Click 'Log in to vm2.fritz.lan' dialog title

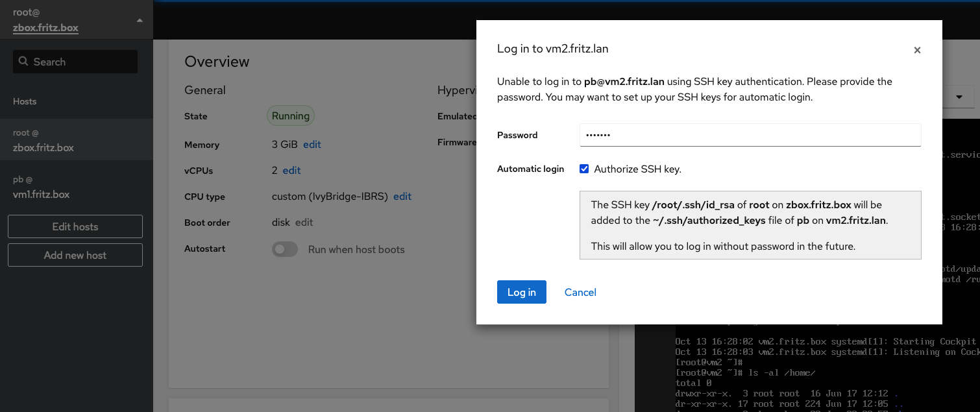pyautogui.click(x=553, y=49)
